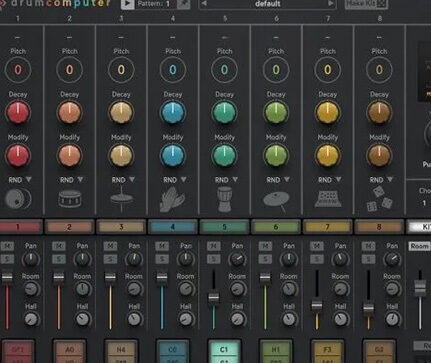The height and width of the screenshot is (363, 431).
Task: Open the RND dropdown on channel 8
Action: click(x=381, y=180)
